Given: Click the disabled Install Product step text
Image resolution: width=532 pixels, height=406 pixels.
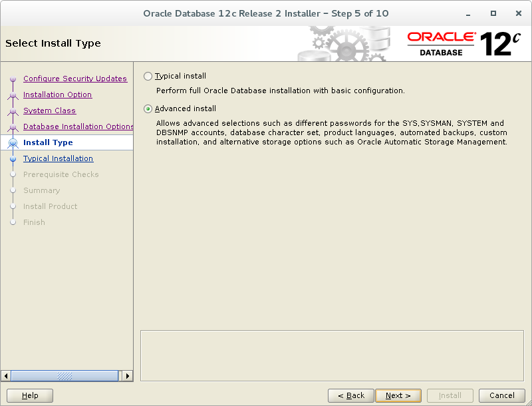Looking at the screenshot, I should tap(51, 206).
